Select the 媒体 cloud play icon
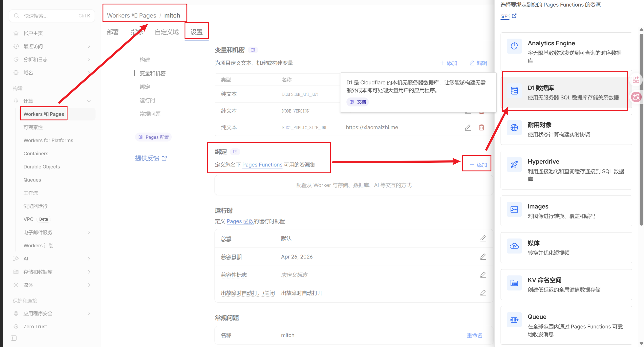 514,246
